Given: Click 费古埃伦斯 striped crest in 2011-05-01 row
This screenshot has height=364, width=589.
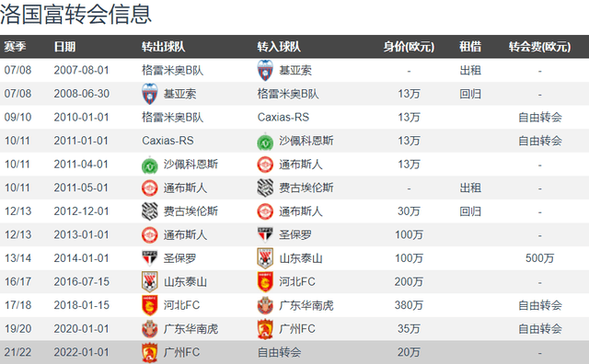Looking at the screenshot, I should [x=265, y=188].
